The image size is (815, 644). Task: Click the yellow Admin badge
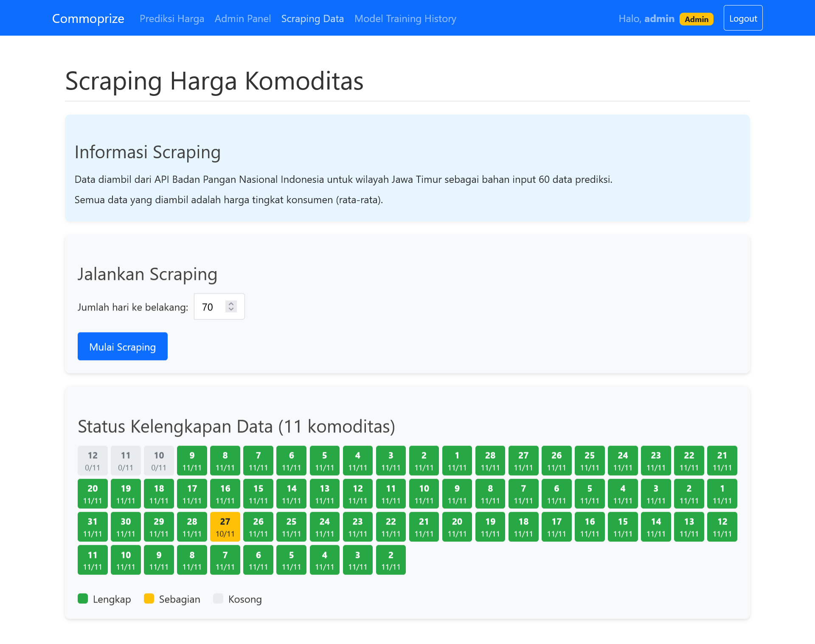tap(696, 19)
